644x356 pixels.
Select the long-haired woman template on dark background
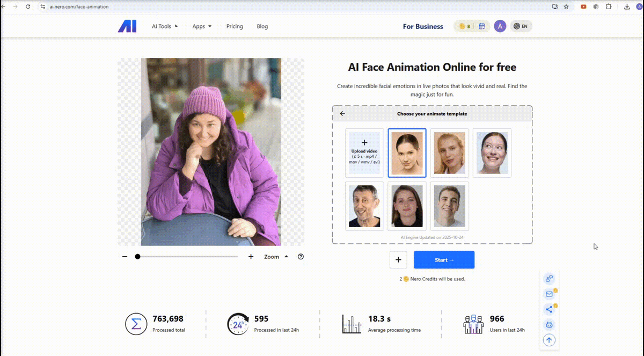pos(407,206)
